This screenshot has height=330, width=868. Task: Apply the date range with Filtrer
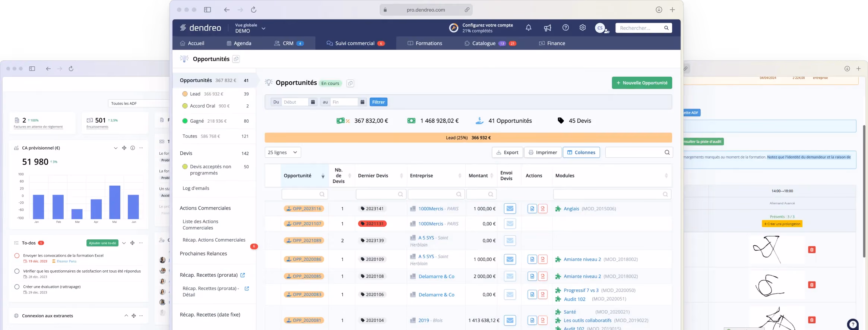tap(378, 102)
